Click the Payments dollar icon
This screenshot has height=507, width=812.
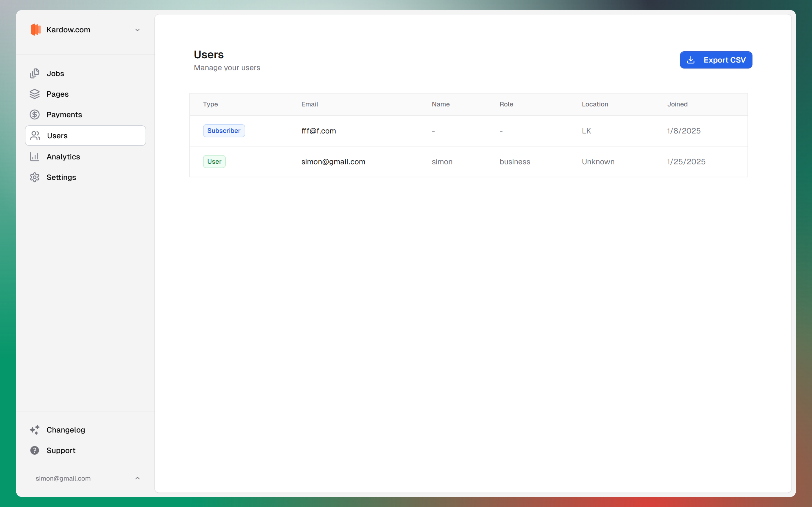[x=35, y=114]
